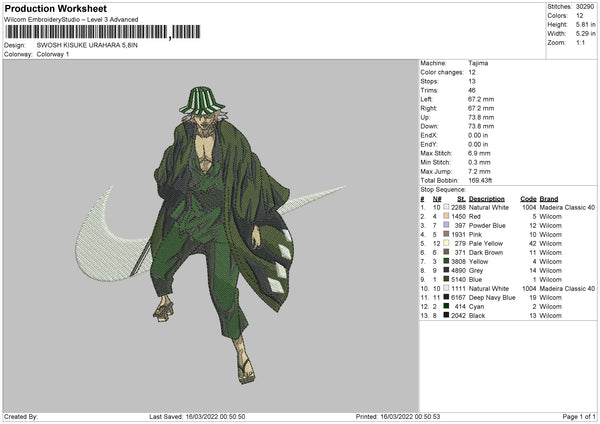Click the Stop Sequence heading
The width and height of the screenshot is (600, 424).
click(x=443, y=189)
